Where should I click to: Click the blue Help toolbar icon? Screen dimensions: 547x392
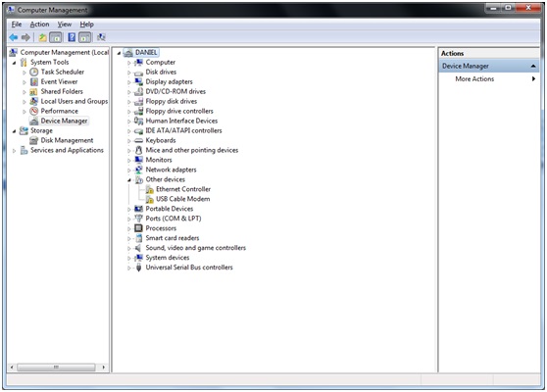pyautogui.click(x=72, y=37)
